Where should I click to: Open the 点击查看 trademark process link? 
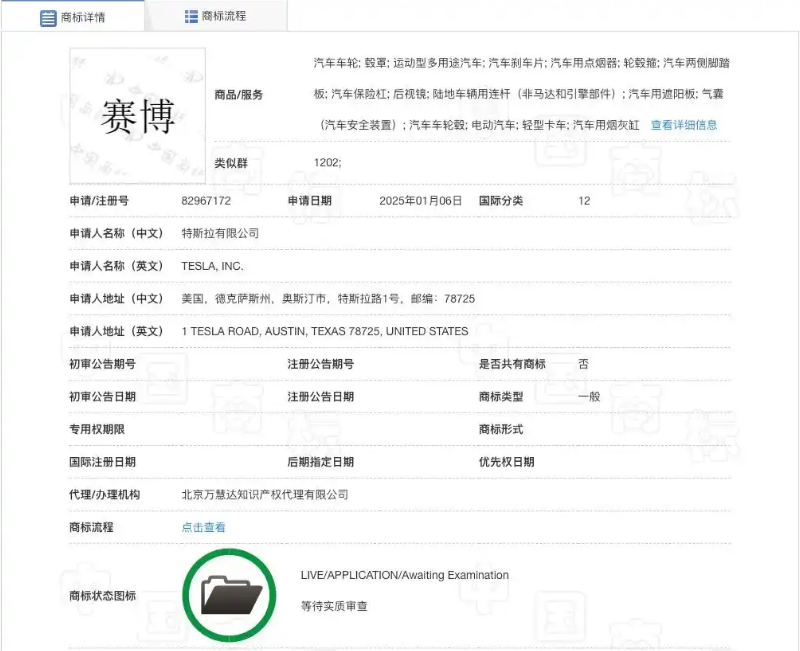[203, 527]
